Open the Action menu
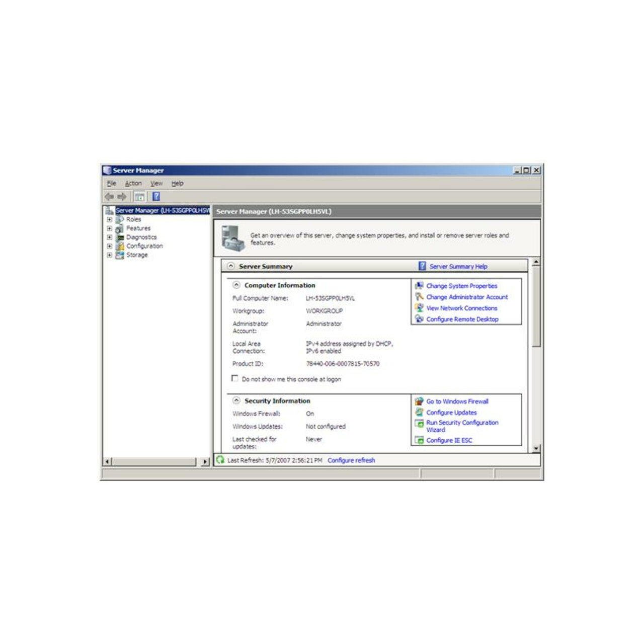The width and height of the screenshot is (644, 644). [133, 183]
